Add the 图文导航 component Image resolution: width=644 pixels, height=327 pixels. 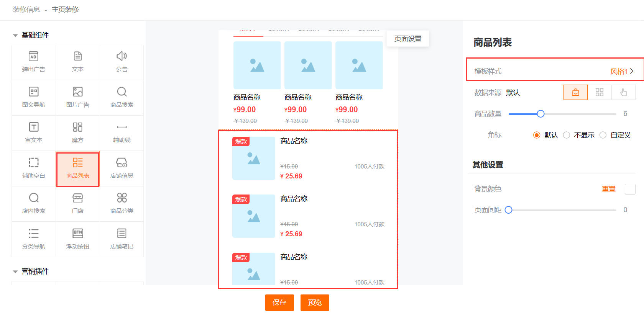[x=34, y=98]
